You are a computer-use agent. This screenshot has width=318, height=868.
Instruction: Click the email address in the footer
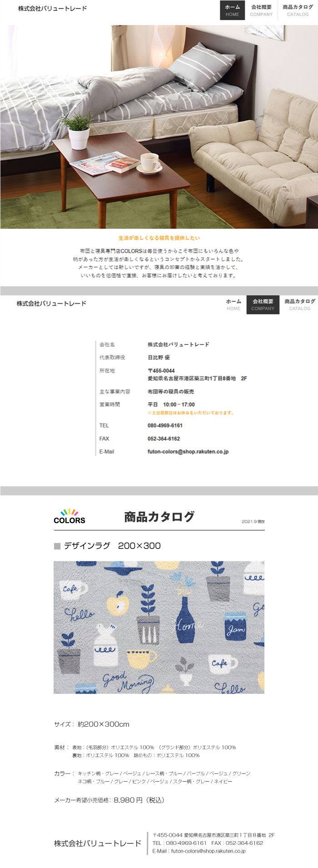click(x=208, y=851)
